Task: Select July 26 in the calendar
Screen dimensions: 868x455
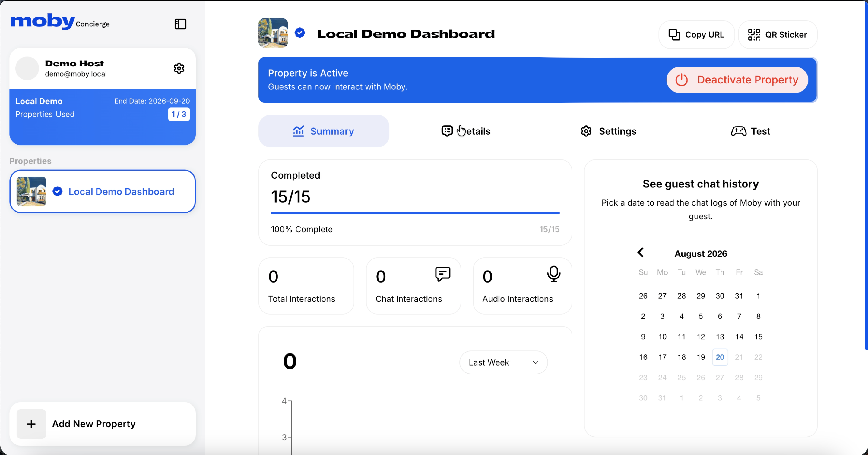Action: click(643, 296)
